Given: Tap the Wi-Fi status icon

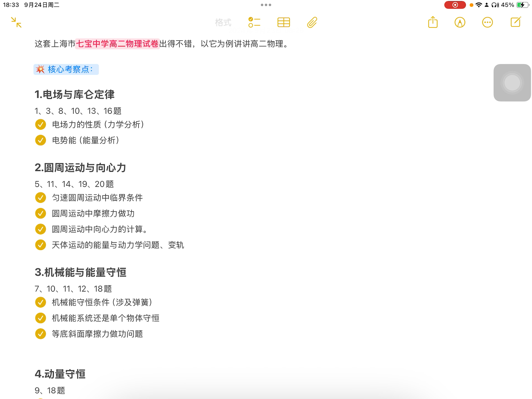Looking at the screenshot, I should [479, 5].
